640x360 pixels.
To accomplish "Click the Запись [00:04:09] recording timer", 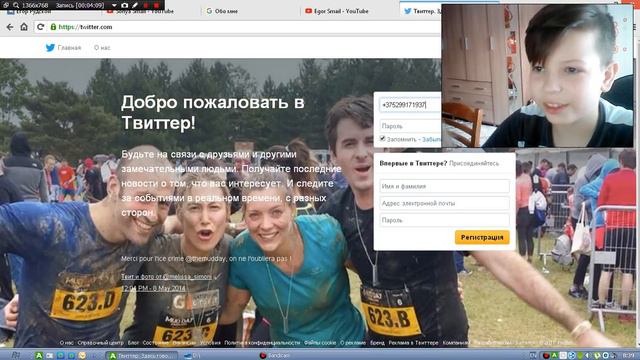I will coord(80,5).
